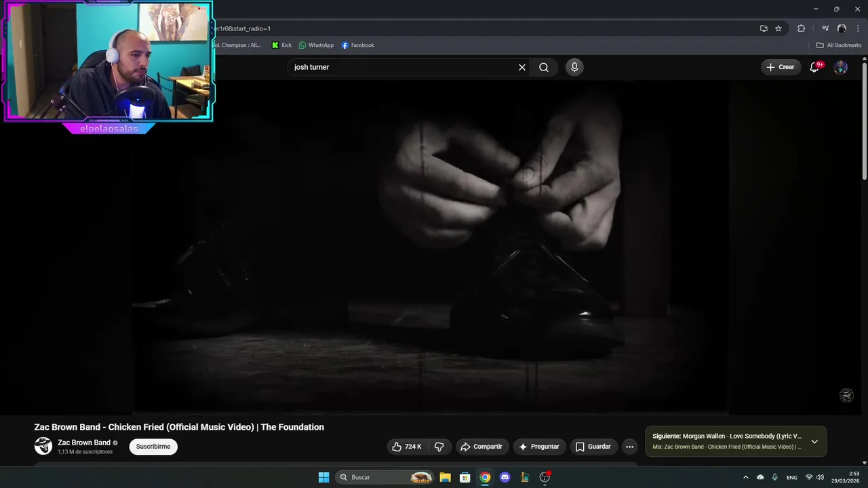Install app icon in address bar
This screenshot has height=488, width=868.
[764, 28]
